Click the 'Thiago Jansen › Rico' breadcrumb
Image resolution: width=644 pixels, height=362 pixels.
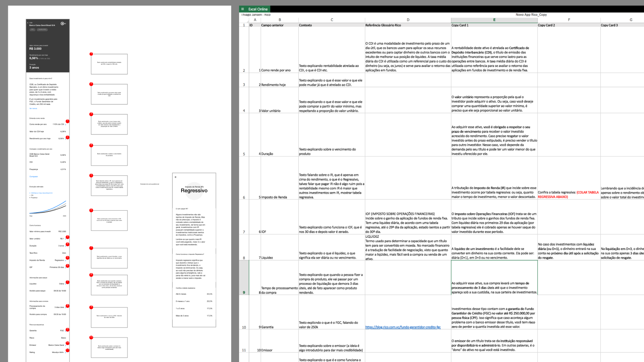point(256,15)
